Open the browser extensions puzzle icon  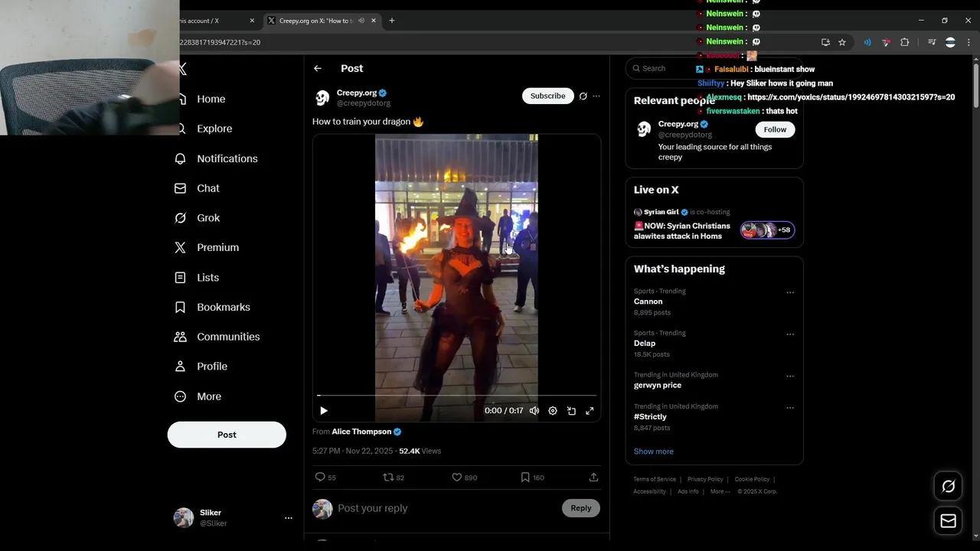(904, 42)
